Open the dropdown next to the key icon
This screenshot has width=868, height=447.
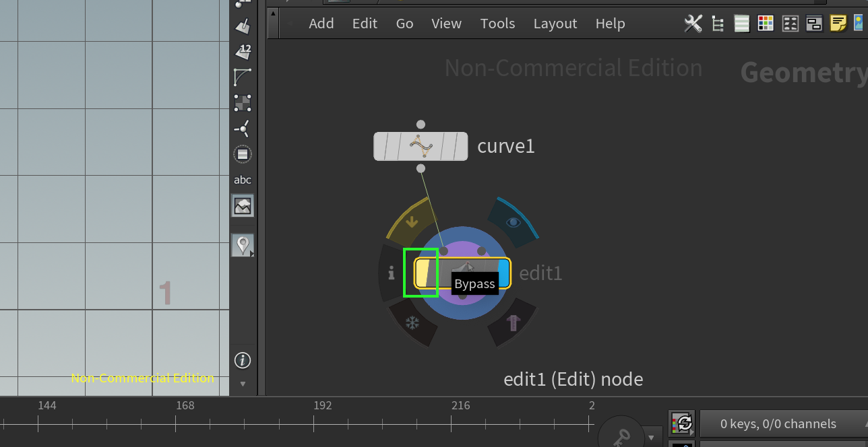651,438
